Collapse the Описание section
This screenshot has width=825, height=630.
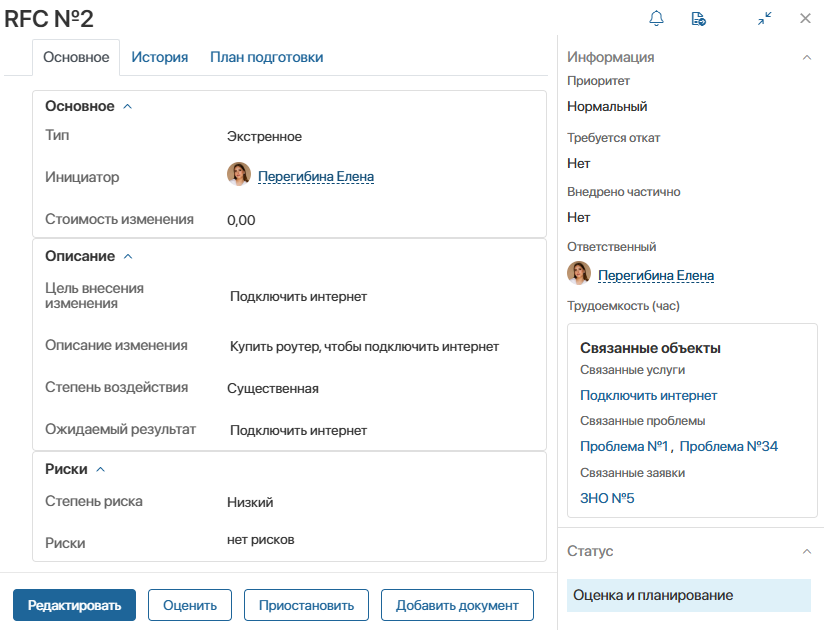(x=127, y=256)
